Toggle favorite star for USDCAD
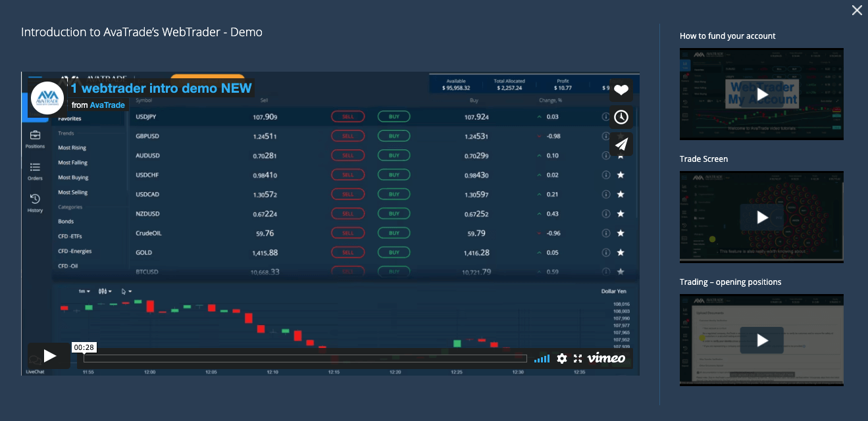The width and height of the screenshot is (868, 421). tap(621, 195)
